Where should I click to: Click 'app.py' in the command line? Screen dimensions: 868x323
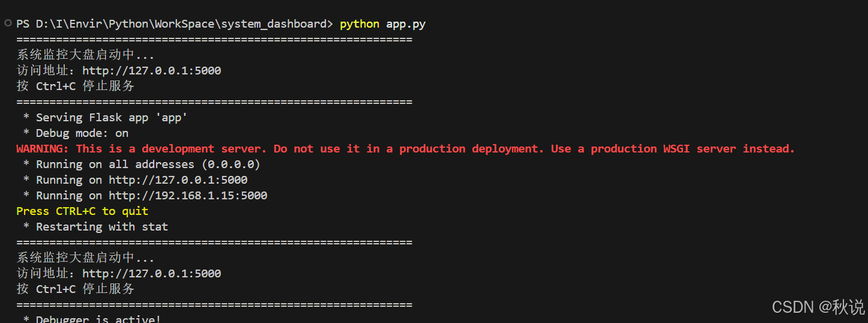point(406,24)
